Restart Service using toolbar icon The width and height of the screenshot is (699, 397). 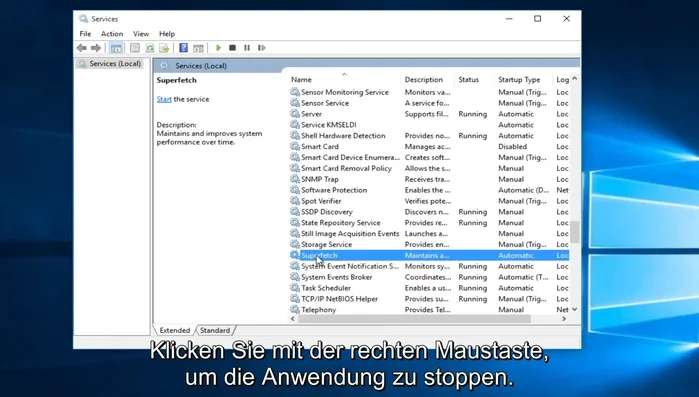[262, 48]
